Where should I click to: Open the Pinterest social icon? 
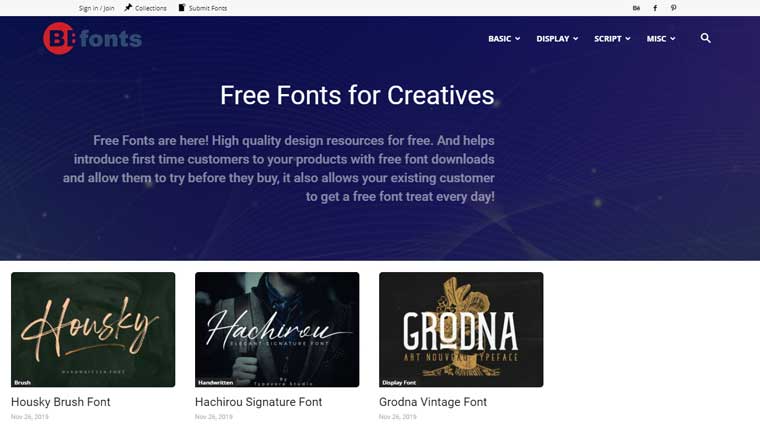[673, 8]
